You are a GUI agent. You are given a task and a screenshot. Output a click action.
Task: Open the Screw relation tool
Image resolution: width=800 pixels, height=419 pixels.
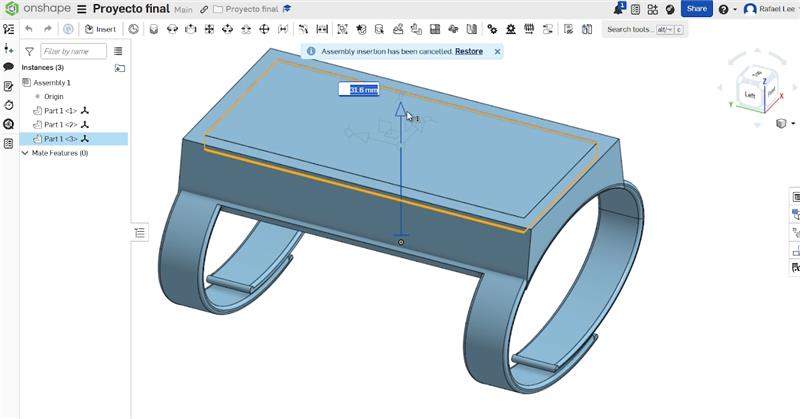point(529,29)
